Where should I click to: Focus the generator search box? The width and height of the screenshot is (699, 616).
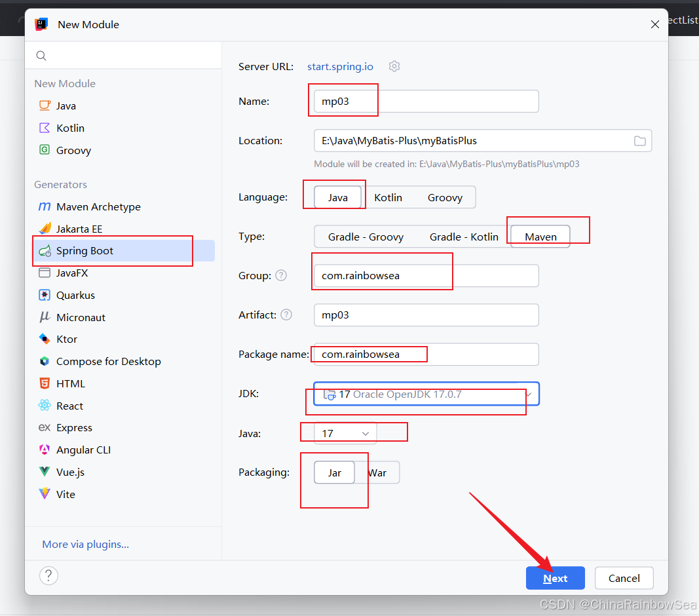click(123, 56)
